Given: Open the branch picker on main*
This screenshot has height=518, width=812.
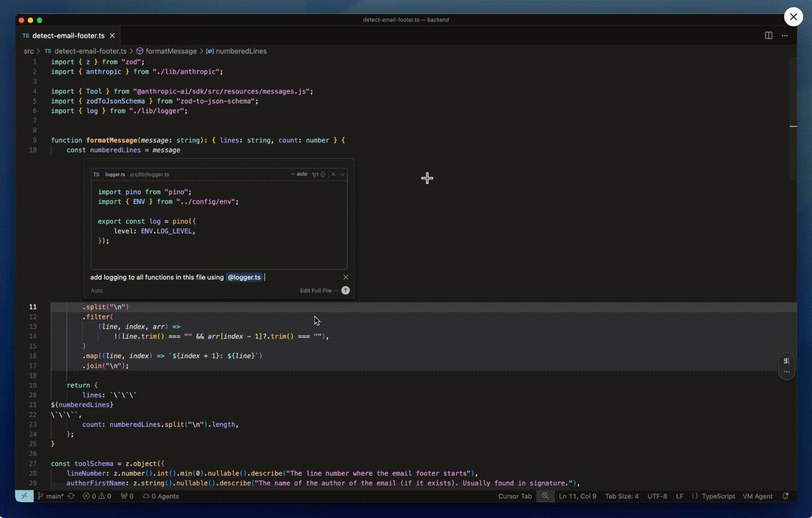Looking at the screenshot, I should point(51,496).
